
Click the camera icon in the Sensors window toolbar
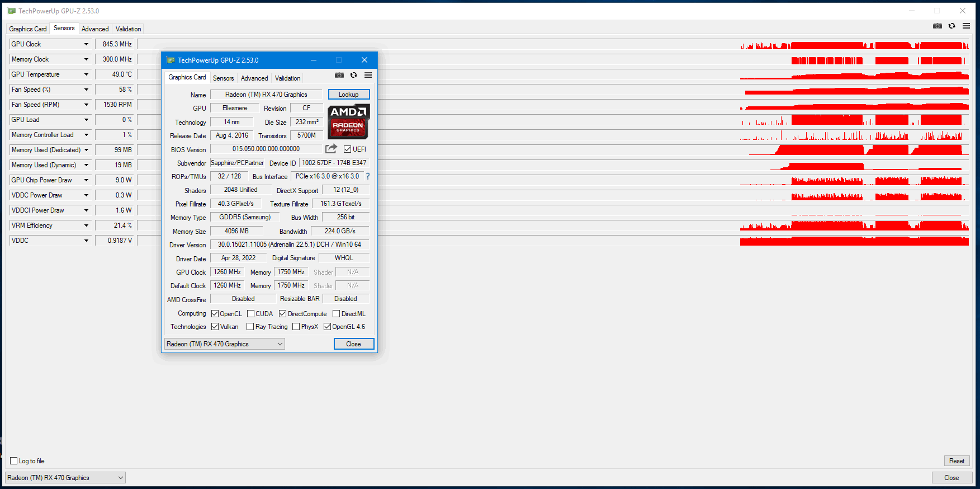[938, 26]
